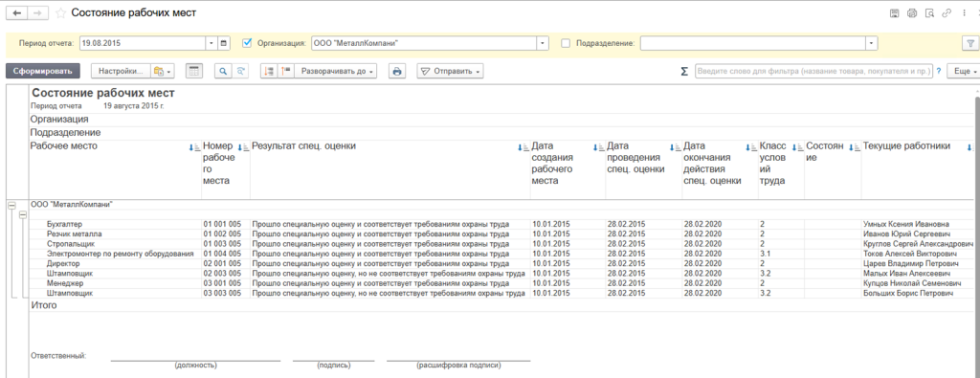
Task: Toggle the table view icon button
Action: click(x=194, y=71)
